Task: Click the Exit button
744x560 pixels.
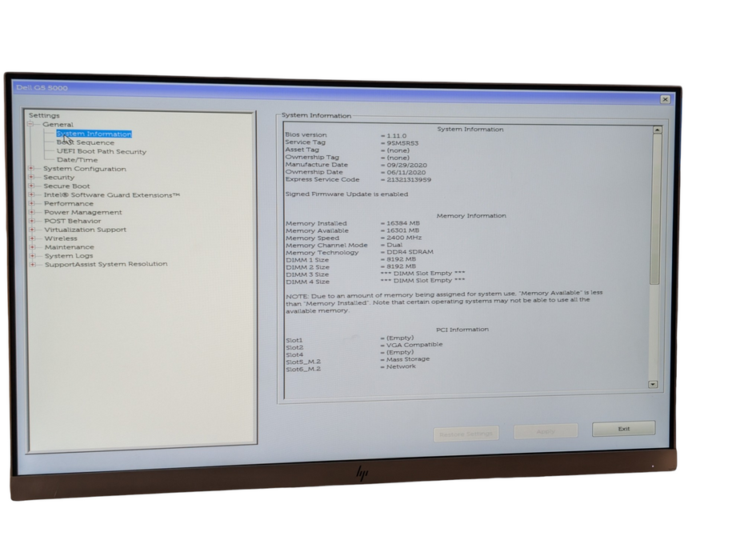Action: coord(624,429)
